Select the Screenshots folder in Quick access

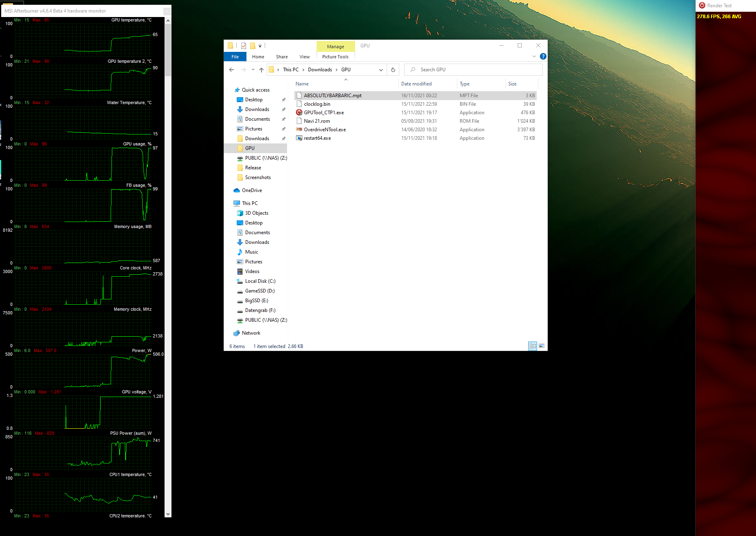tap(258, 177)
